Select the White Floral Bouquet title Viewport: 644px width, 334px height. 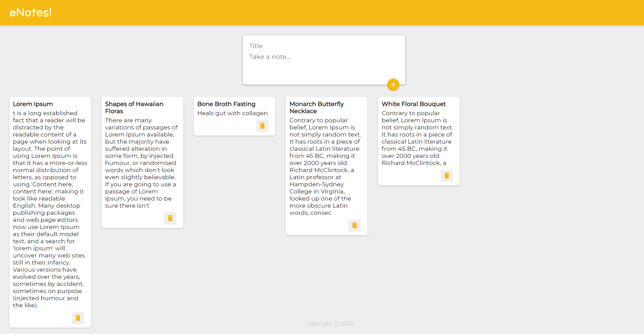click(x=414, y=104)
